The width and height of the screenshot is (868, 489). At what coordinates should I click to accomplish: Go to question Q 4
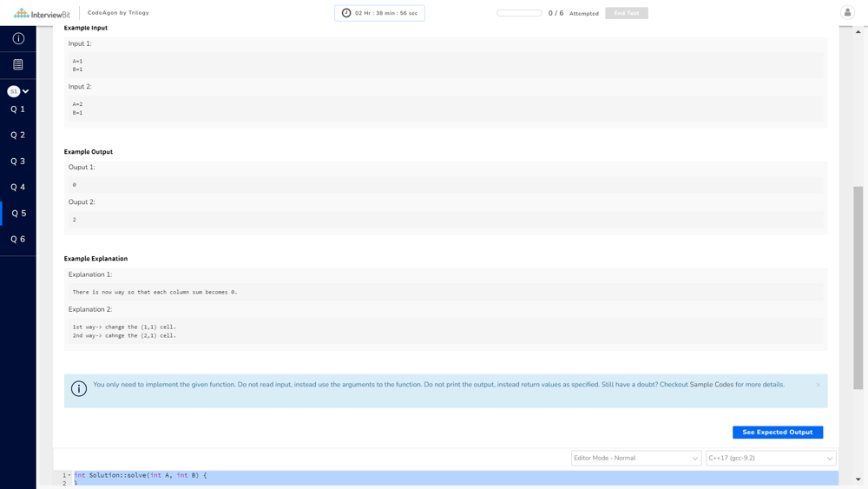click(x=18, y=188)
